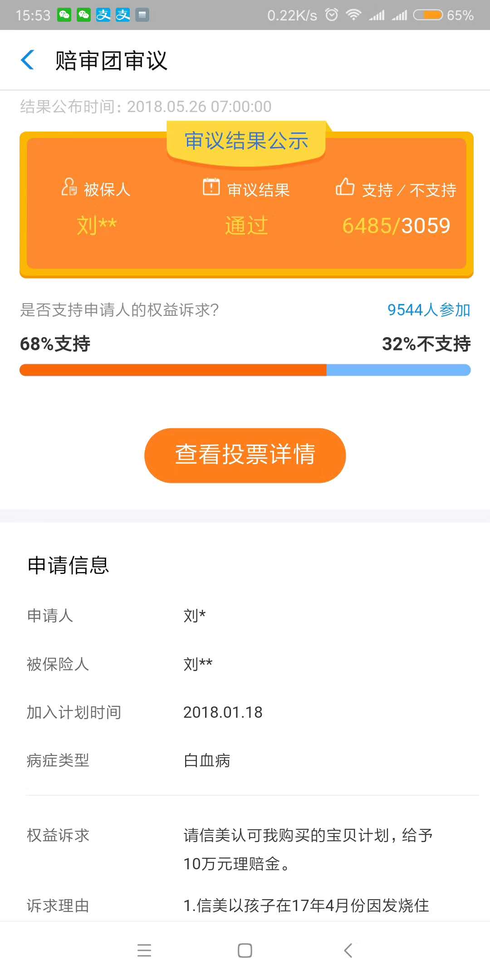Image resolution: width=490 pixels, height=980 pixels.
Task: Tap the Alipay notification icon in status bar
Action: pos(103,15)
